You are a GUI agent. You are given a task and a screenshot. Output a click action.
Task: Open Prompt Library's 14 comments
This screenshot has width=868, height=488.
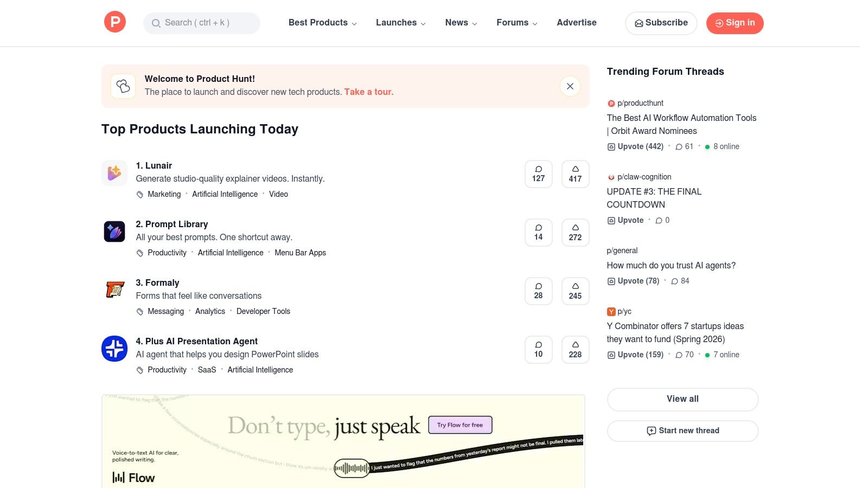coord(539,233)
